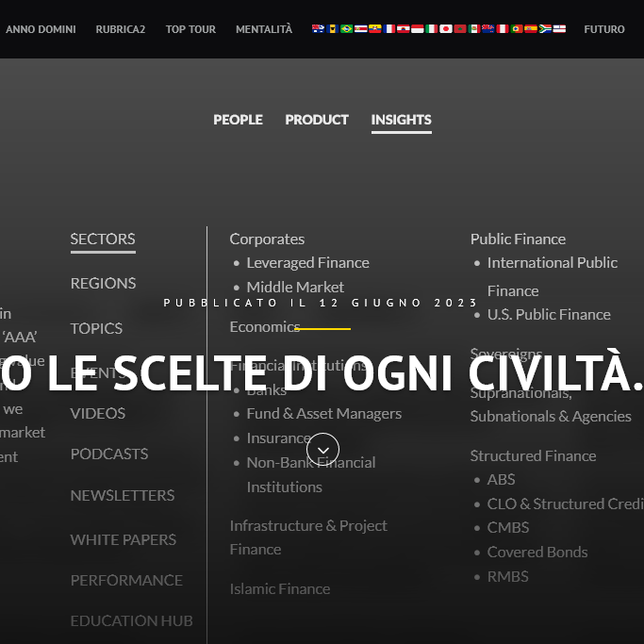This screenshot has height=644, width=644.
Task: Click the circular scroll-down chevron button
Action: (322, 450)
